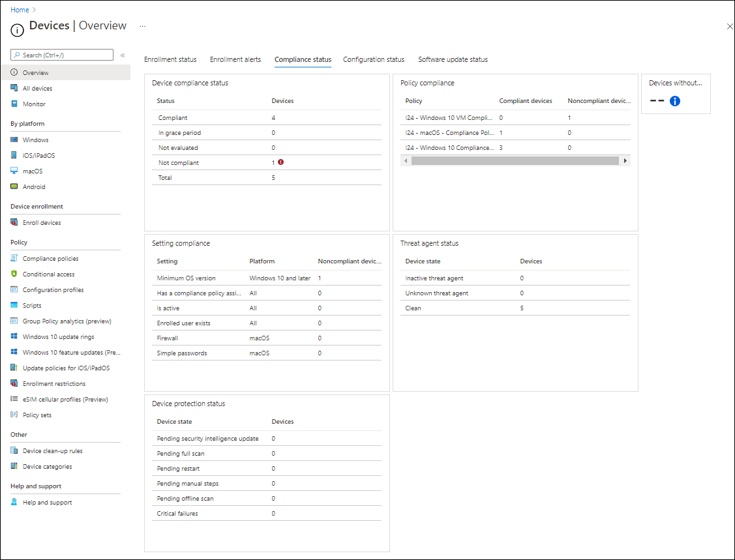Click the Group Policy analytics icon

14,321
